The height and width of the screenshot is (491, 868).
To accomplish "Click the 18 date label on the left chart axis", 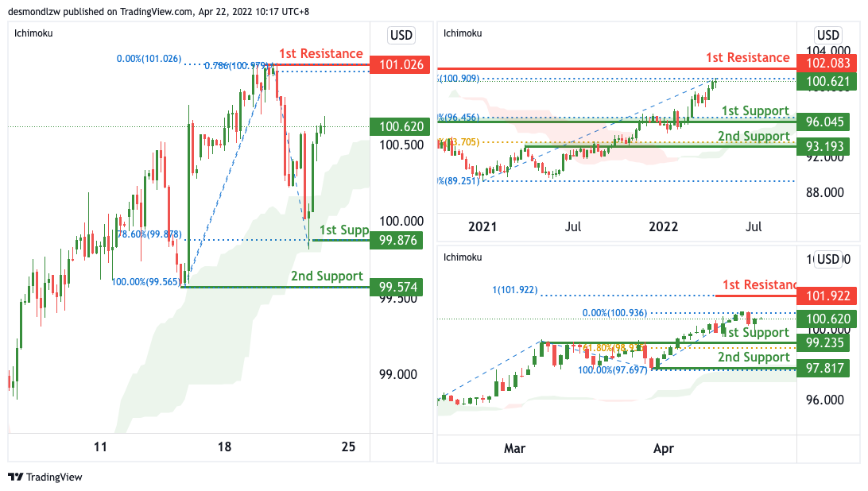I will tap(225, 447).
